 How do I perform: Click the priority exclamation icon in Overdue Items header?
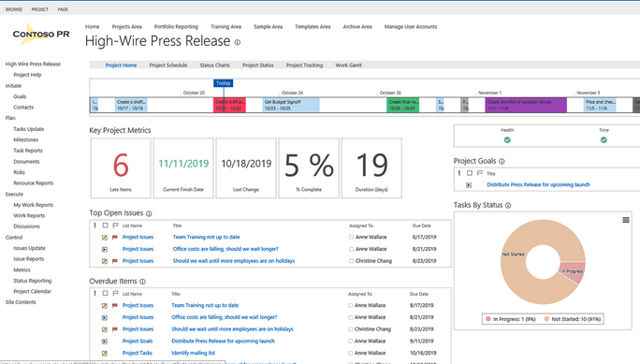tap(95, 294)
